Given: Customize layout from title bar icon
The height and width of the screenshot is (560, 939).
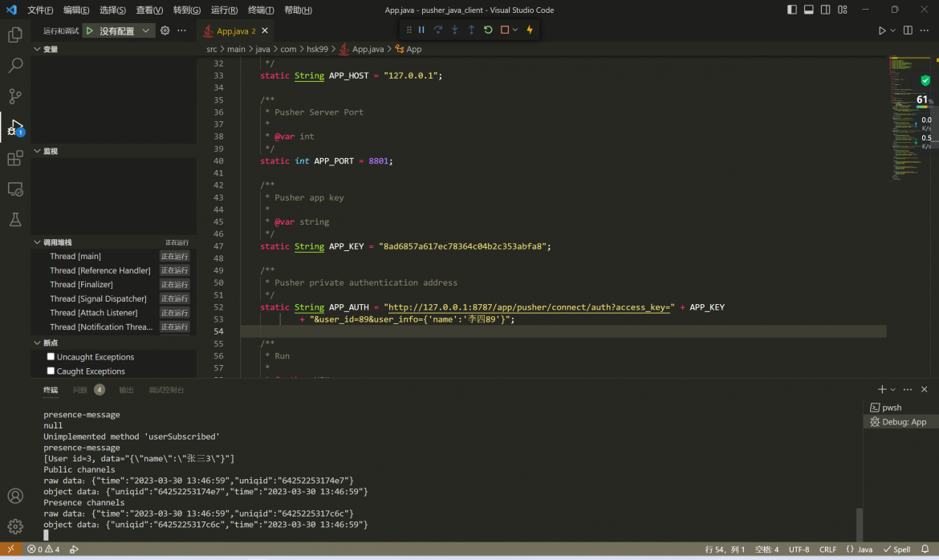Looking at the screenshot, I should pyautogui.click(x=843, y=10).
